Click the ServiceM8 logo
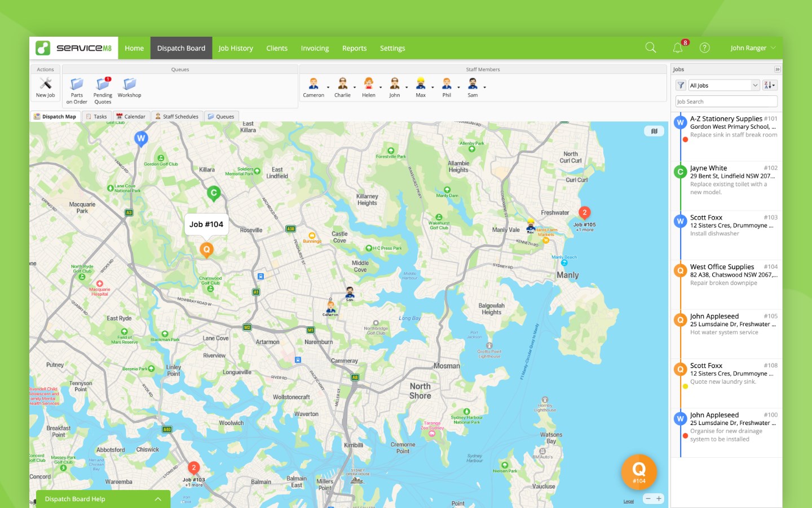 [74, 48]
